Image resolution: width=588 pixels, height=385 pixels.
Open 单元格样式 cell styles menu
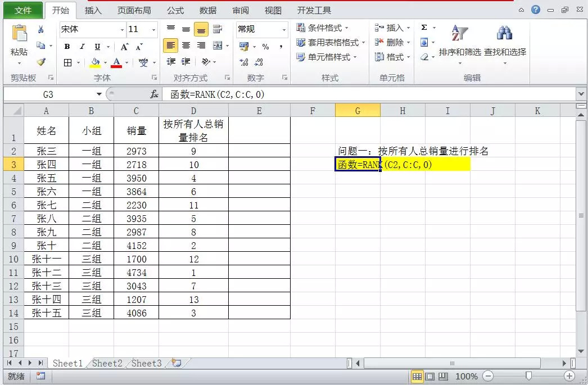click(327, 57)
